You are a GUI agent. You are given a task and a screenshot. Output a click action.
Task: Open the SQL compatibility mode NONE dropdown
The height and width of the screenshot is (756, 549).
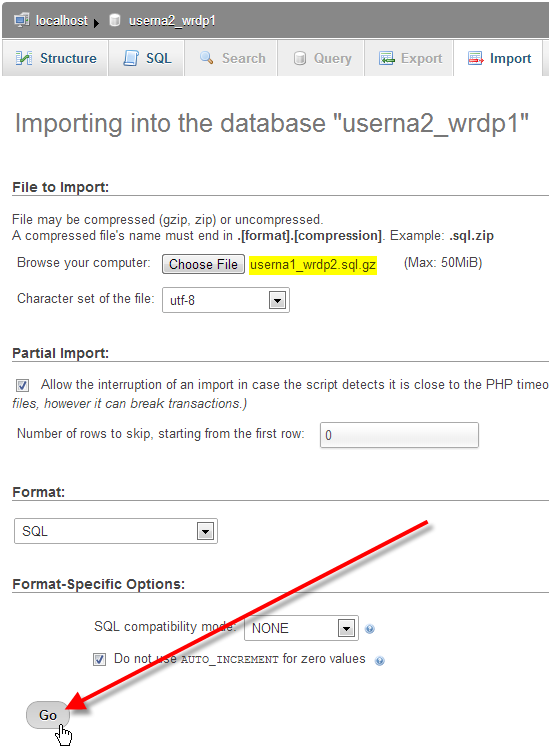301,628
